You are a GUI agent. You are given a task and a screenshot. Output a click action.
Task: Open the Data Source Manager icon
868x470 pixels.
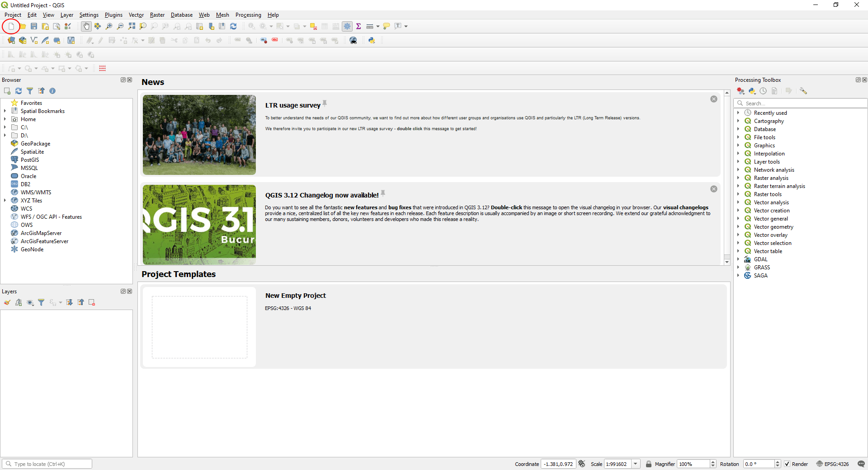pyautogui.click(x=11, y=40)
